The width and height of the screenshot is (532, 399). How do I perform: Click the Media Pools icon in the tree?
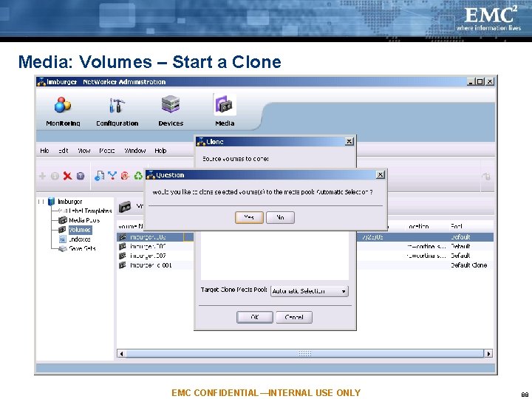[62, 220]
